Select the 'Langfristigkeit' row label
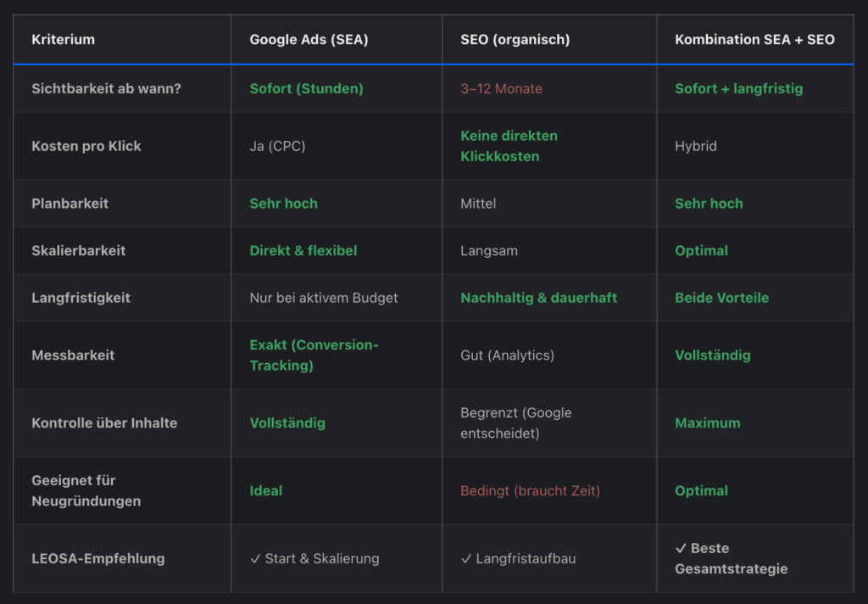The height and width of the screenshot is (604, 868). pos(81,298)
